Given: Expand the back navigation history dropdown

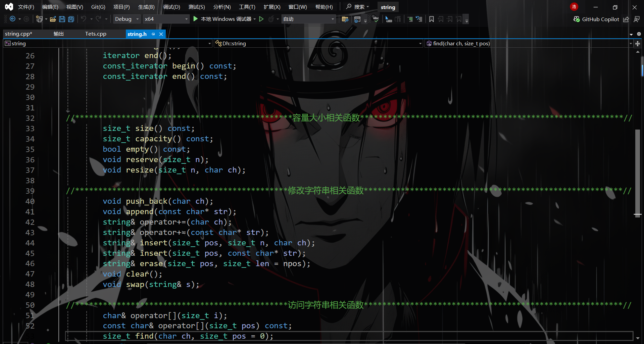Looking at the screenshot, I should tap(19, 19).
